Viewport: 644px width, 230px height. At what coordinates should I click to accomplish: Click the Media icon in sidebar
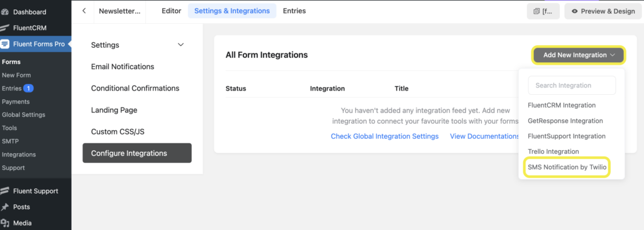[x=5, y=223]
